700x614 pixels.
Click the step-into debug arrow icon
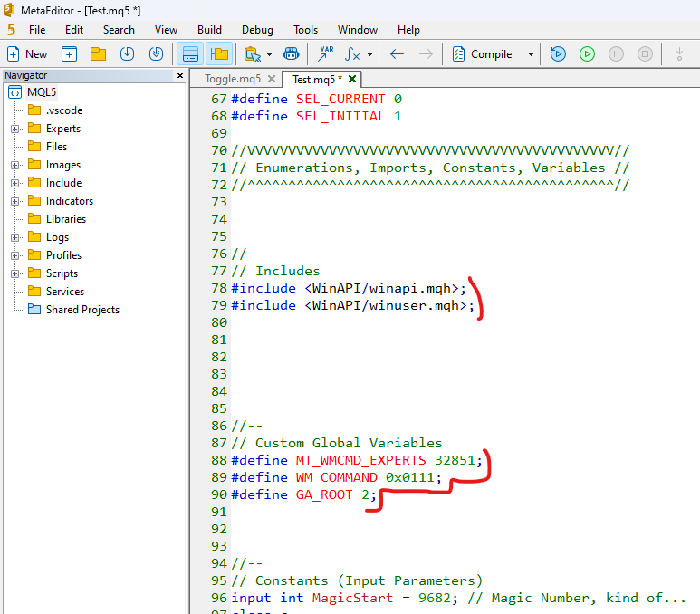click(679, 54)
